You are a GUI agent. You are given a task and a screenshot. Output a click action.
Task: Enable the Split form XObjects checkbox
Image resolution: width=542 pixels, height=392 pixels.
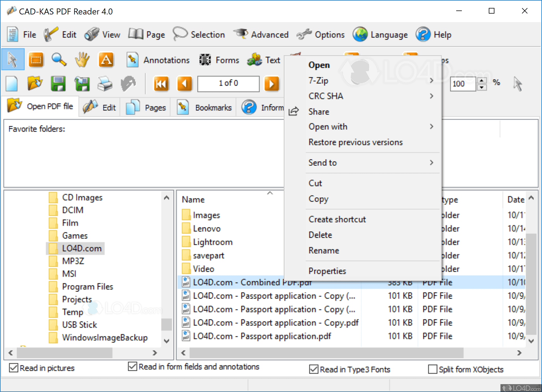coord(433,369)
